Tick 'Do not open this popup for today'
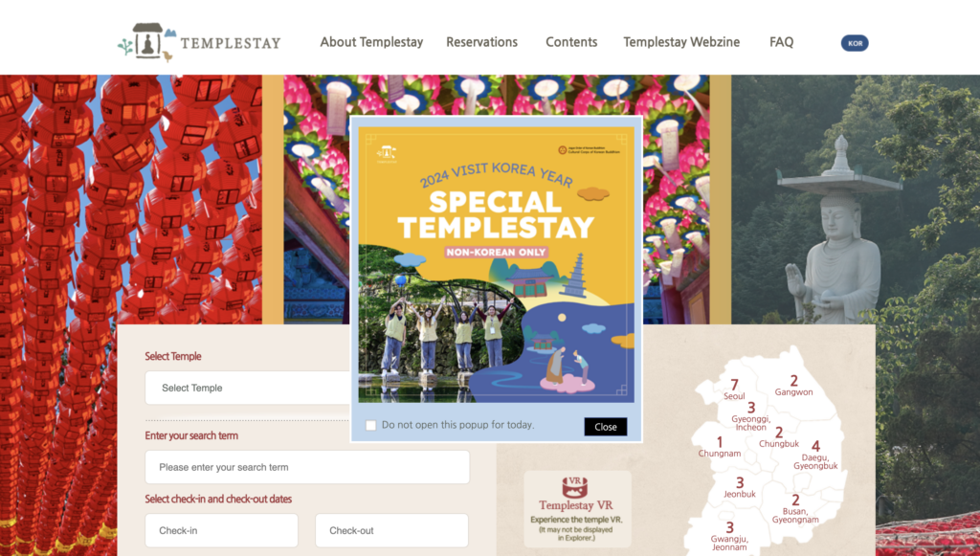The width and height of the screenshot is (980, 556). click(370, 426)
